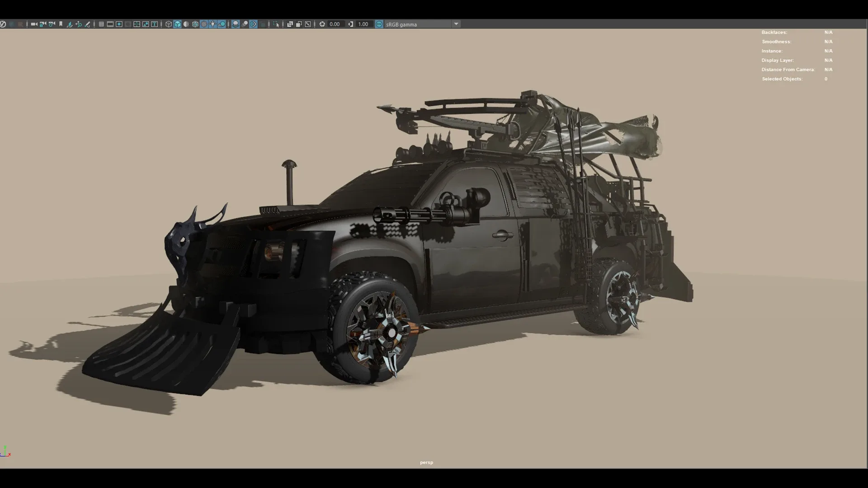Toggle the X-Ray display icon
Image resolution: width=868 pixels, height=488 pixels.
(x=290, y=24)
